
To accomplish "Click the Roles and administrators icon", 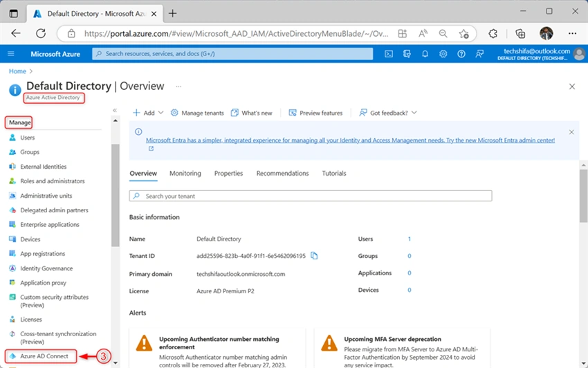I will (x=12, y=181).
